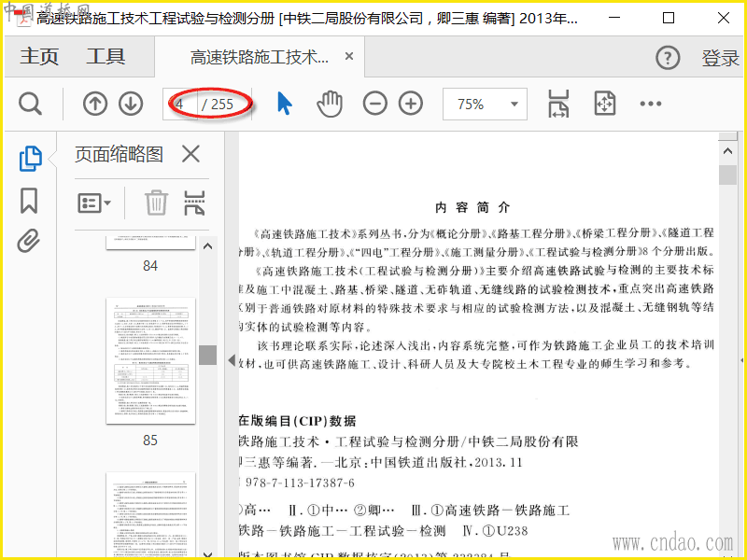Select the 高速铁路施工技术 document tab

point(260,57)
